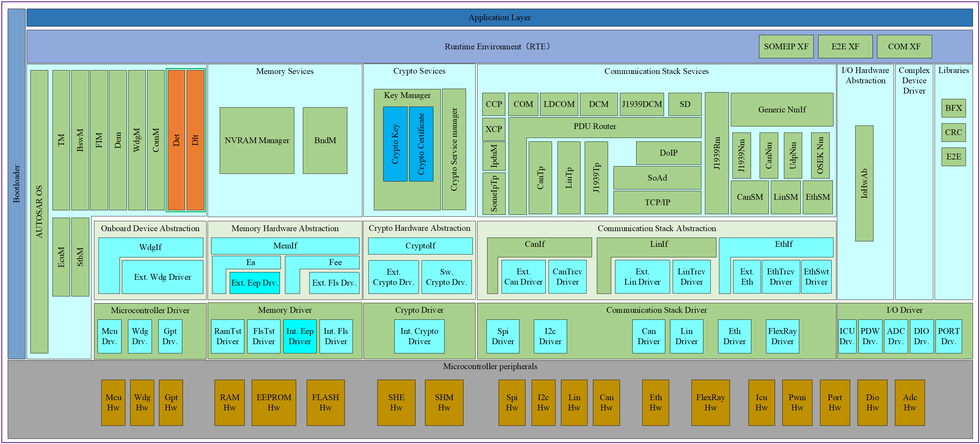This screenshot has width=980, height=444.
Task: Click the Crypto Key blue block
Action: pos(395,144)
